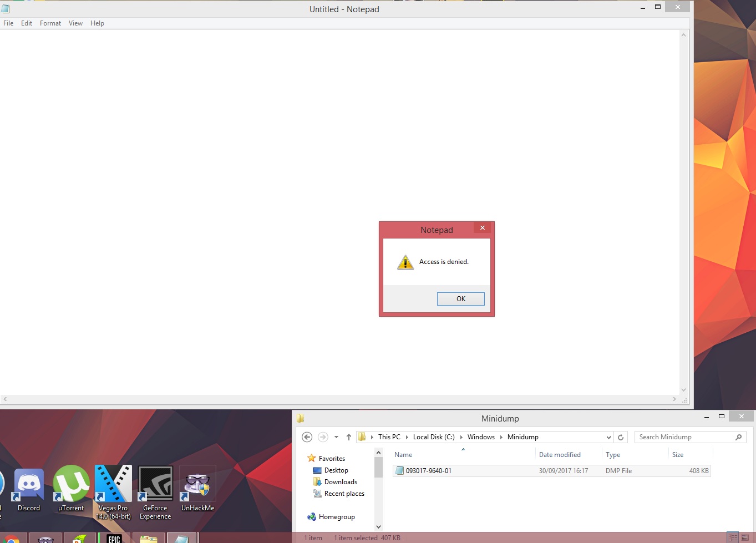Open Downloads in Favorites
Image resolution: width=756 pixels, height=543 pixels.
[x=341, y=482]
